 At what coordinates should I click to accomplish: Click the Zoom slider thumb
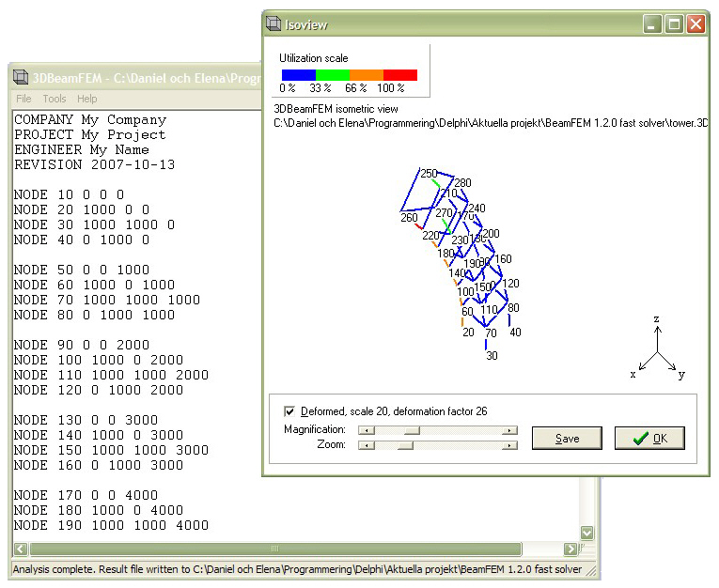click(x=405, y=445)
